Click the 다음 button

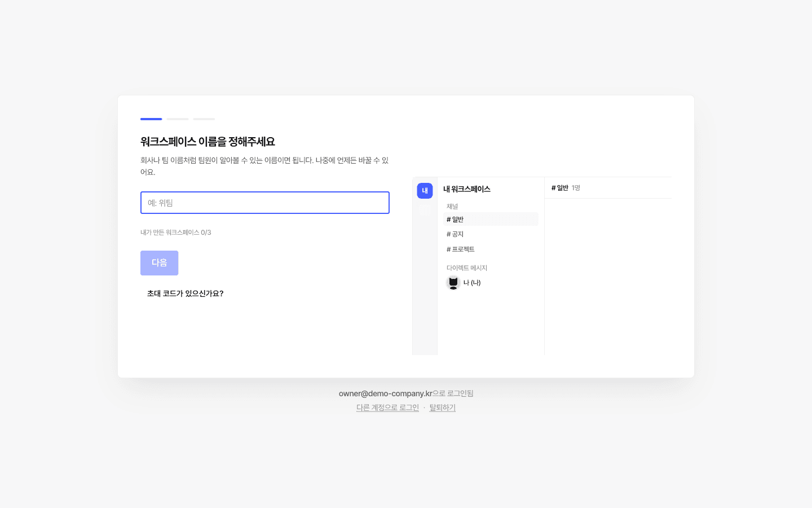click(x=159, y=263)
